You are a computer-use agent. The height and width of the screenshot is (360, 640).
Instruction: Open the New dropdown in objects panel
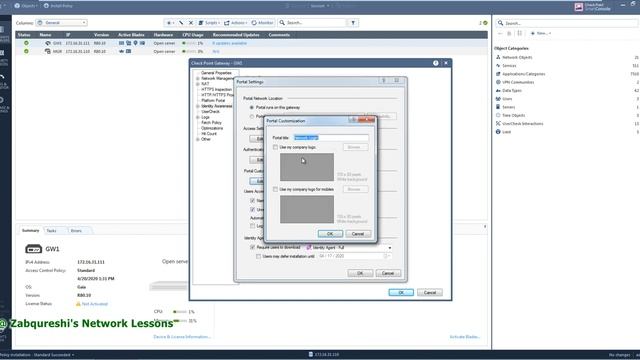[x=541, y=33]
